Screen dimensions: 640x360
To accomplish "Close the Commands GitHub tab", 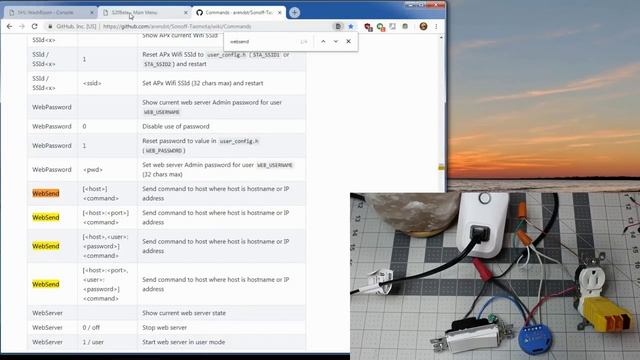I will pyautogui.click(x=280, y=13).
